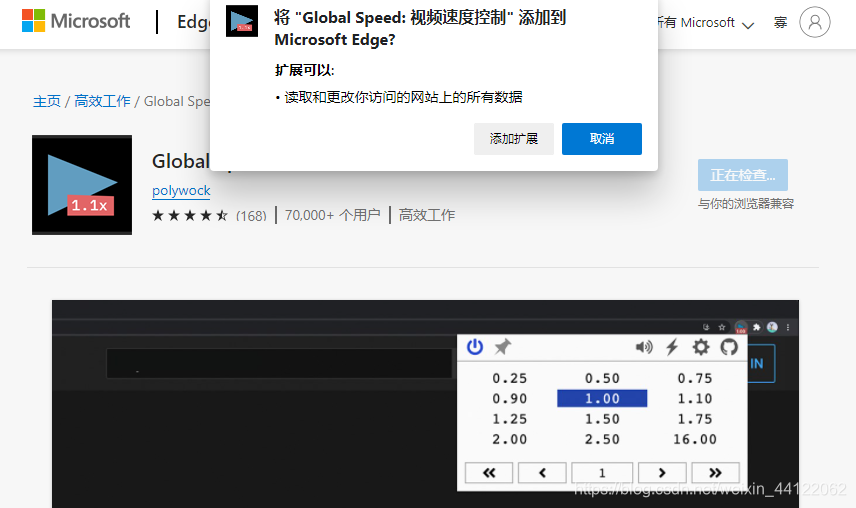Viewport: 856px width, 508px height.
Task: Click the extension icon in the dialog
Action: 242,21
